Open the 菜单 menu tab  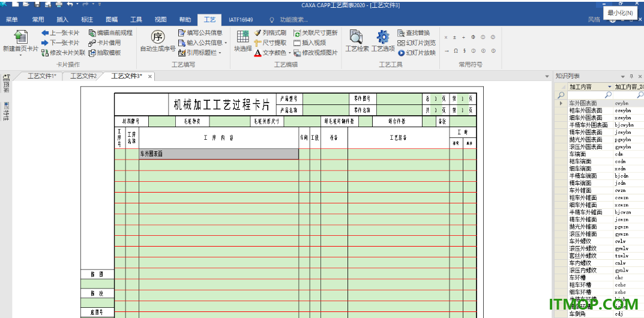click(x=12, y=20)
